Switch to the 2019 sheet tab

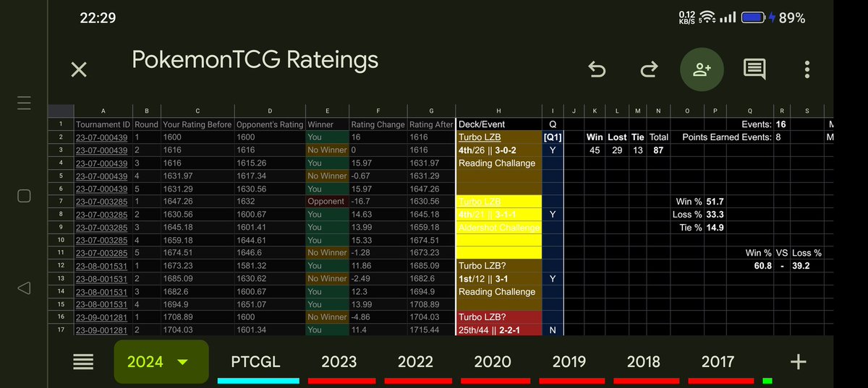click(569, 362)
